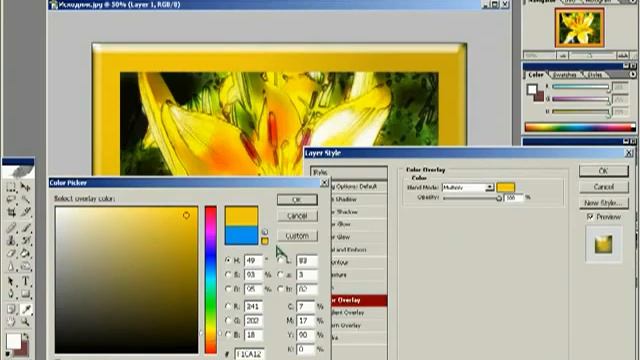Click the hex color input field
640x360 pixels.
tap(249, 354)
